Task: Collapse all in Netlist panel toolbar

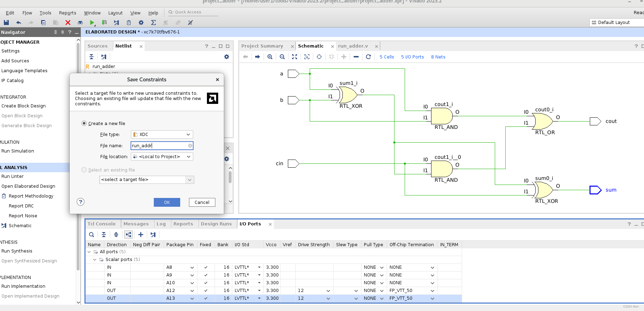Action: [91, 57]
